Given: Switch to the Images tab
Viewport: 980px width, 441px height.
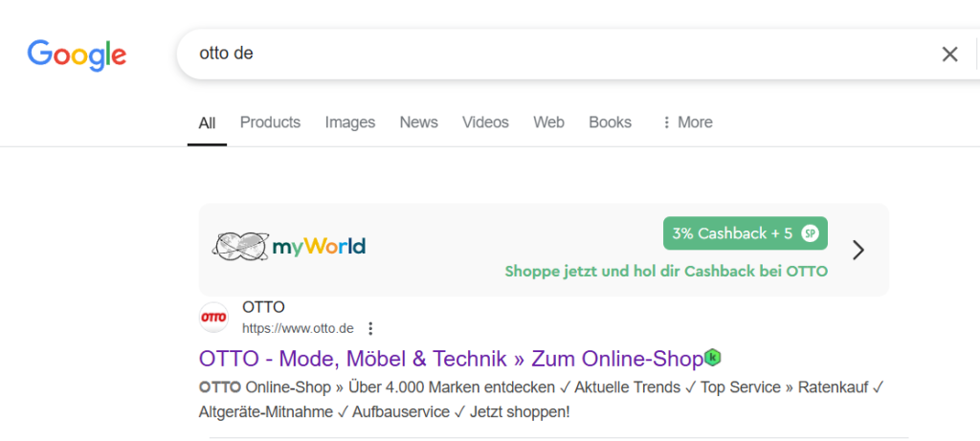Looking at the screenshot, I should [349, 122].
